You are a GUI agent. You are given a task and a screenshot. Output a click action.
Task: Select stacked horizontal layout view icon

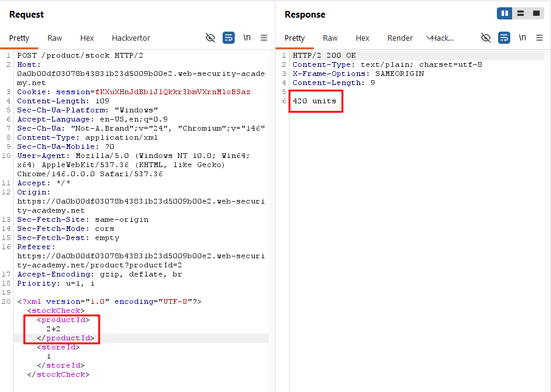[521, 13]
